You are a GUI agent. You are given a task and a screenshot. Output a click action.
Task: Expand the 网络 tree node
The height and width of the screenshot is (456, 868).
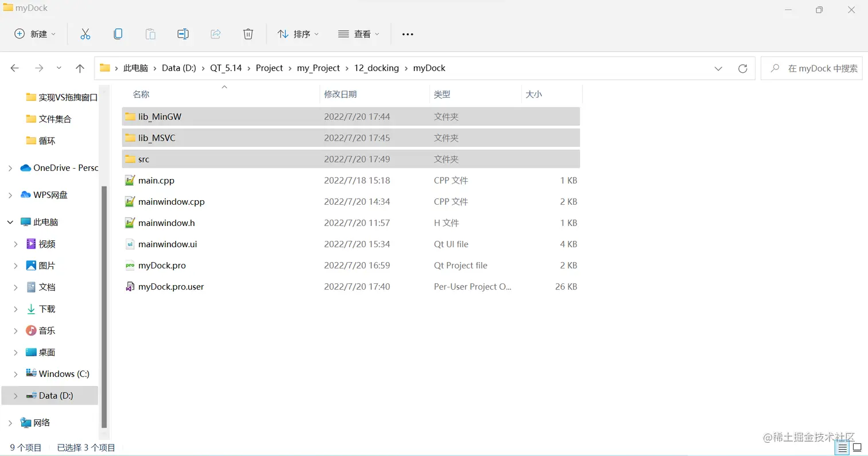click(x=10, y=423)
